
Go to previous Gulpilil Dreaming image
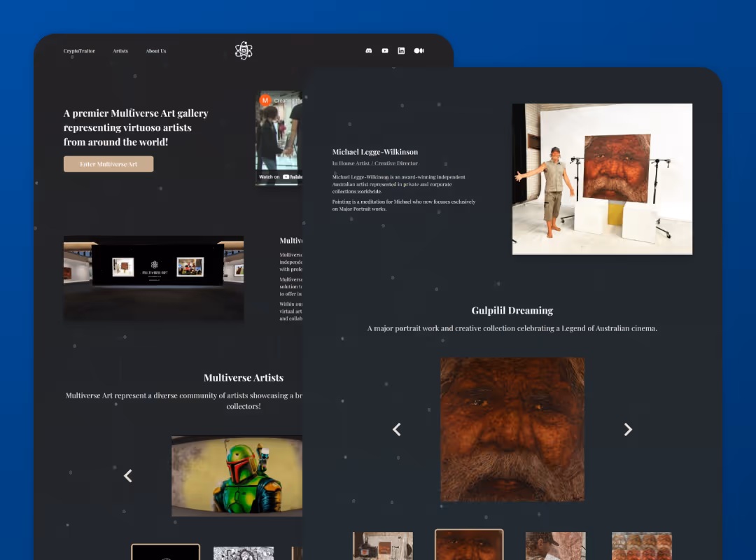(x=396, y=429)
